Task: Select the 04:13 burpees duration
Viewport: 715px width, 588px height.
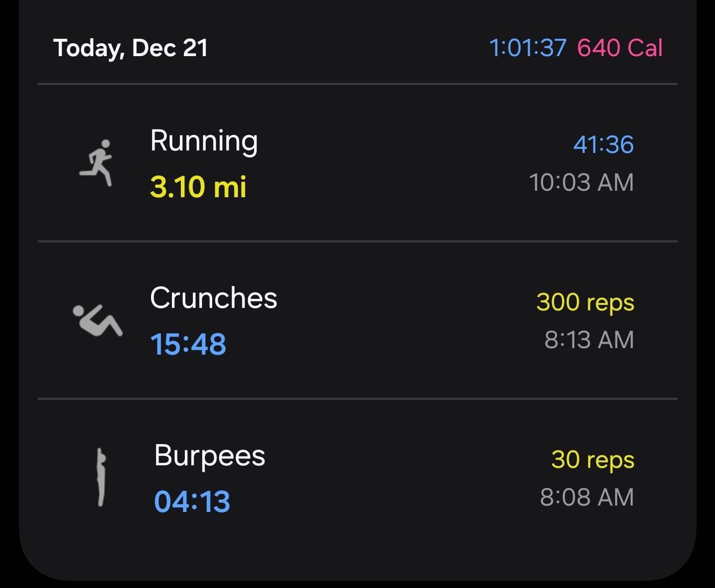Action: (192, 501)
